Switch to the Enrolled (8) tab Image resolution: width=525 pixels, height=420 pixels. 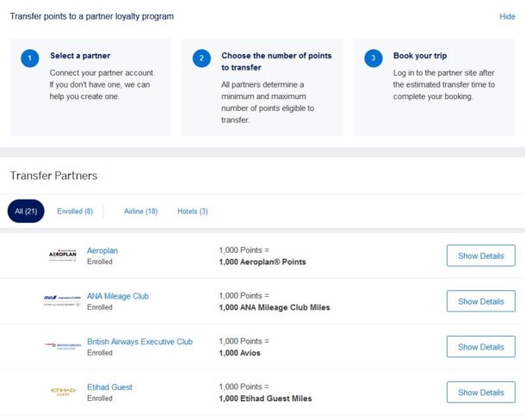pos(75,212)
